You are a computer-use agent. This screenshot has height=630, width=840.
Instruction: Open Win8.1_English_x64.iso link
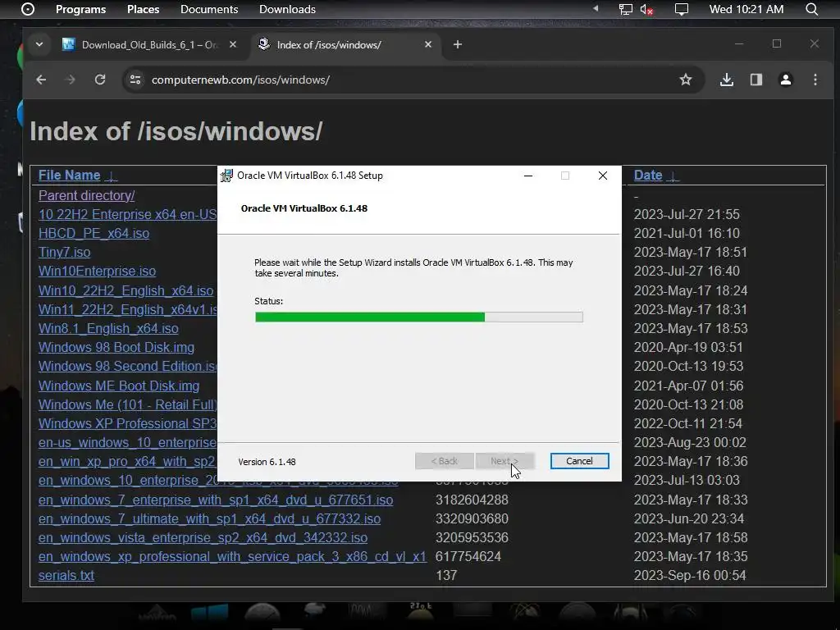[x=108, y=328]
